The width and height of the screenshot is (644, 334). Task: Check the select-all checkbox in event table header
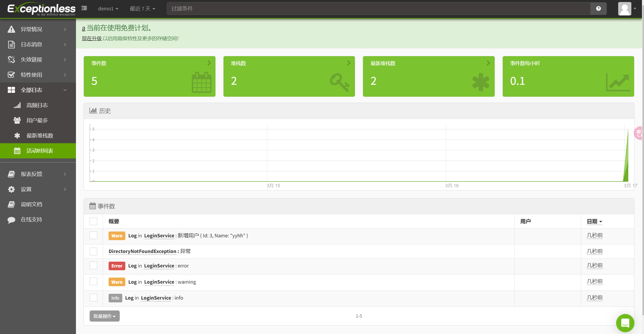pos(93,221)
